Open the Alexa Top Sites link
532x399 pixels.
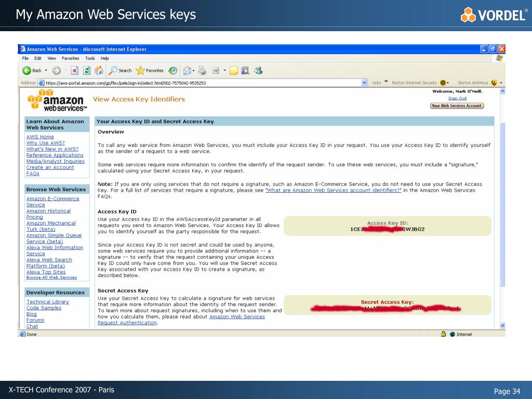tap(46, 272)
